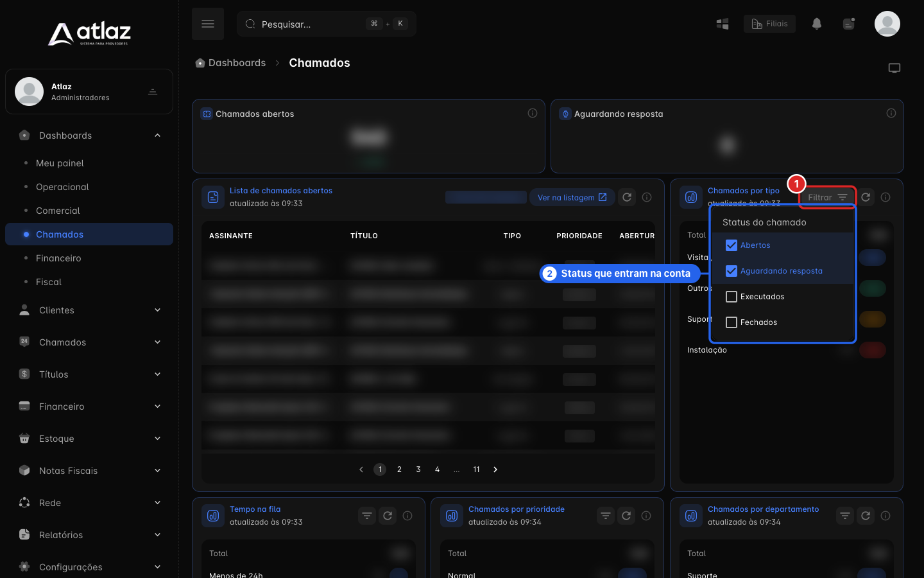Click the notification bell icon
This screenshot has height=578, width=924.
tap(817, 24)
